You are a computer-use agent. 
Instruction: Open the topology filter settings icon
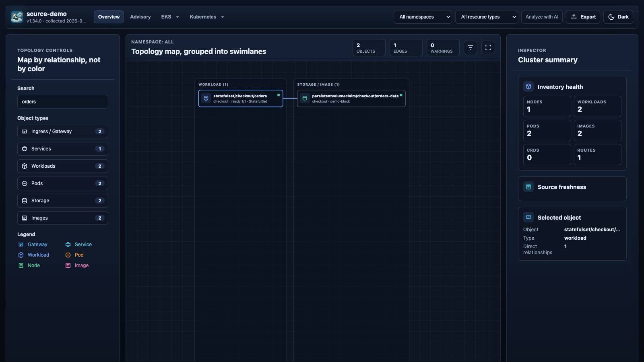471,47
